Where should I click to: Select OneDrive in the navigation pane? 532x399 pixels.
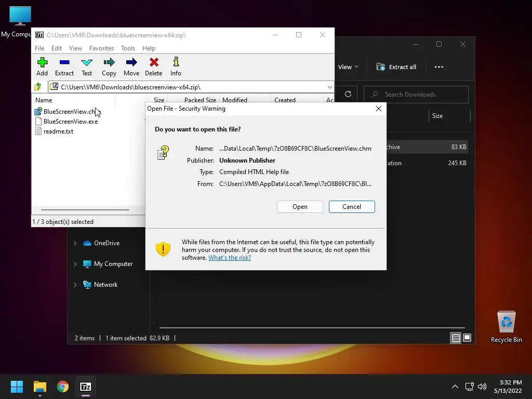(x=102, y=243)
